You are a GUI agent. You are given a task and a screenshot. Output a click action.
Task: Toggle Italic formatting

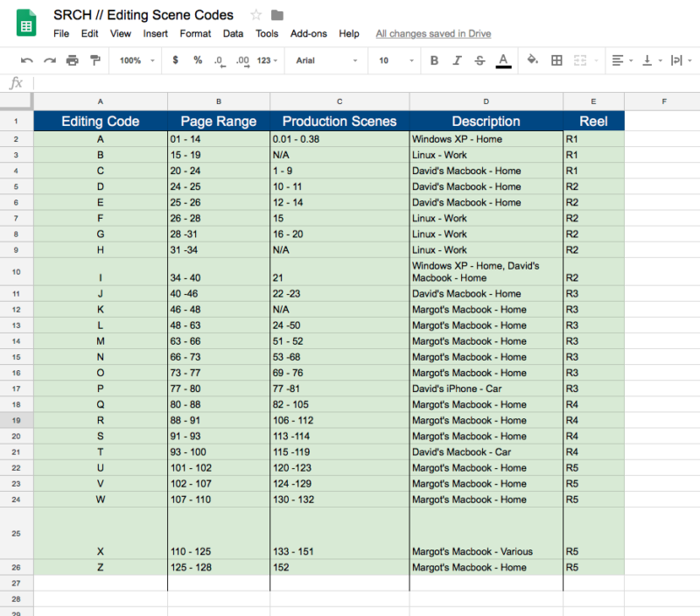(x=457, y=60)
